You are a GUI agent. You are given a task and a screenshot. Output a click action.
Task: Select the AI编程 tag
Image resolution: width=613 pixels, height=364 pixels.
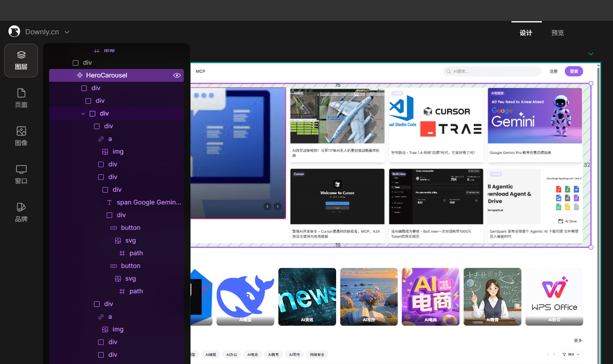point(211,355)
